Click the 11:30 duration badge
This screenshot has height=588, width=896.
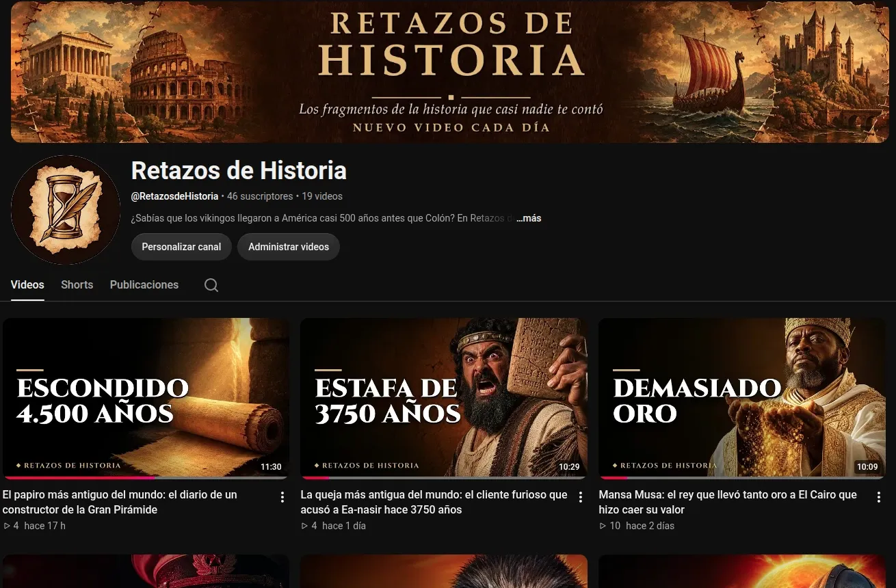click(271, 467)
